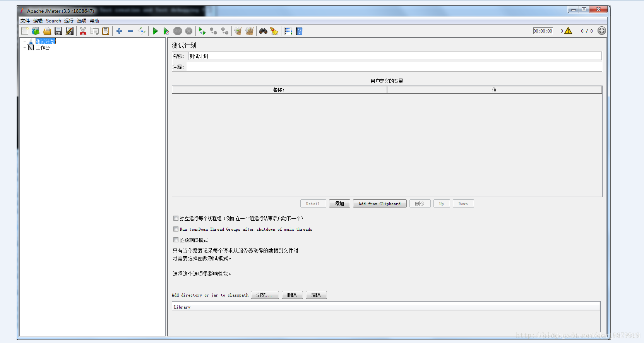Click the 值 column header of variables table
644x343 pixels.
click(495, 90)
